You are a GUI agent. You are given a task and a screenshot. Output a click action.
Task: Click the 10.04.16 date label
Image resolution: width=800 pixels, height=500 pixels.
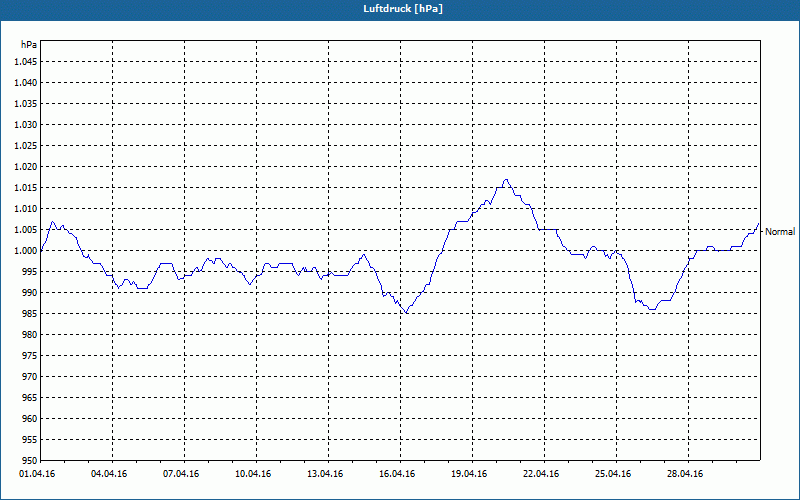pos(253,474)
